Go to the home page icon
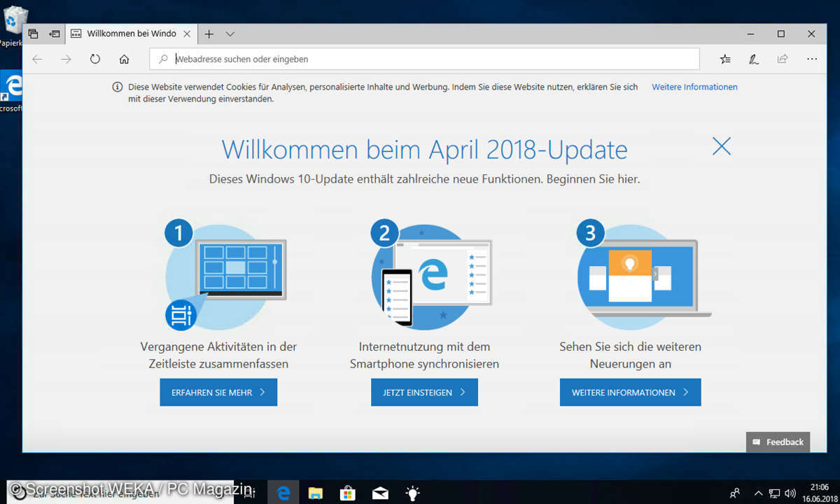The image size is (840, 504). point(124,59)
